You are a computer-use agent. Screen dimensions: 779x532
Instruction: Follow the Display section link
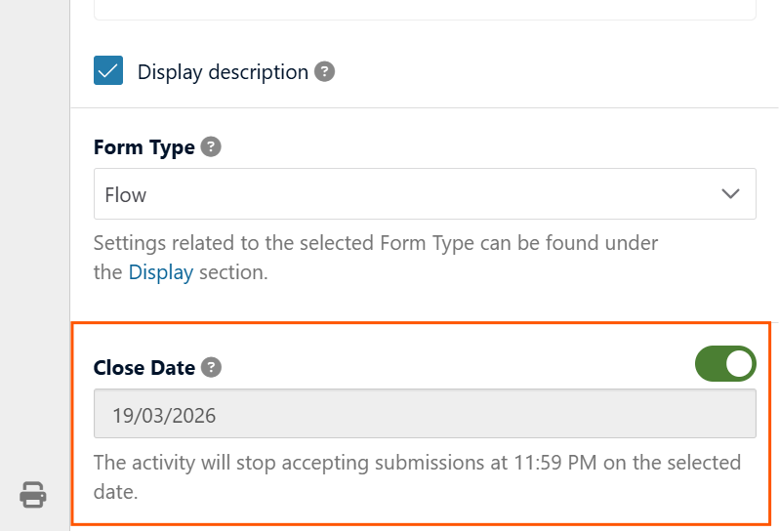click(x=161, y=272)
